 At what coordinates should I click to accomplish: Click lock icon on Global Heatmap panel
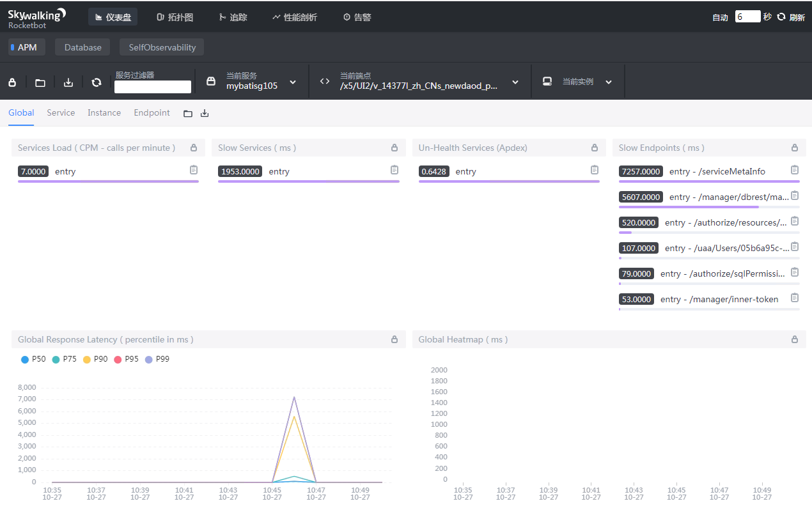[795, 339]
